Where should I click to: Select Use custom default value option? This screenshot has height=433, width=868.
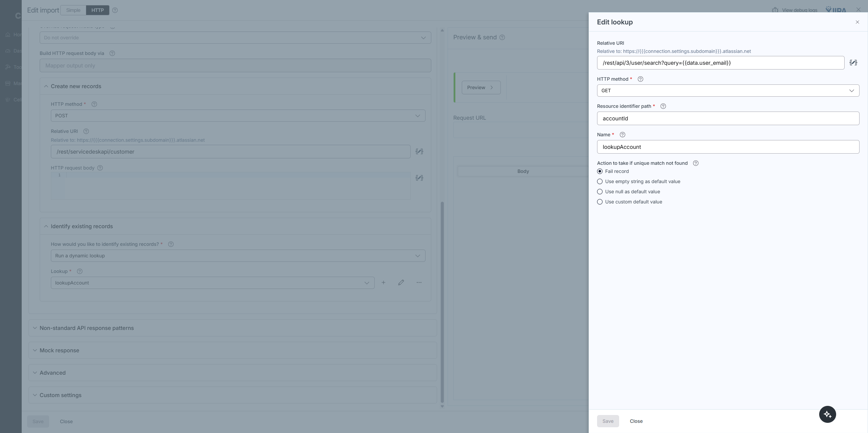[600, 202]
